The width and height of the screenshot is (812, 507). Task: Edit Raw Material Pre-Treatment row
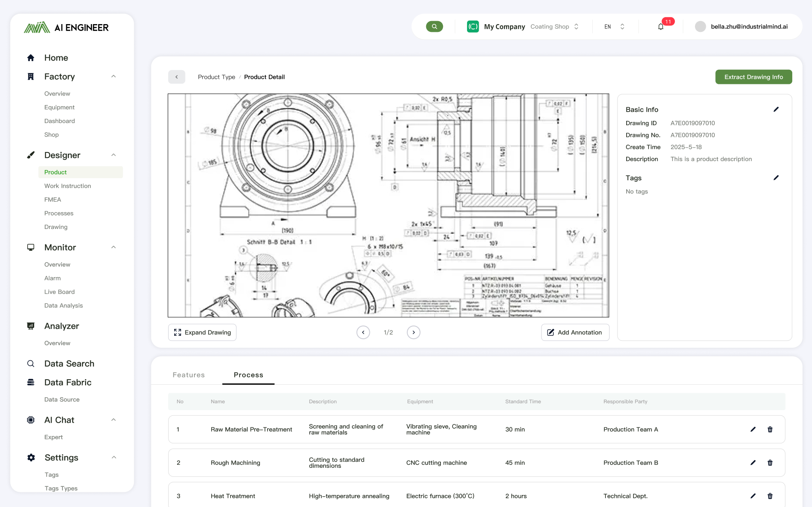click(x=753, y=430)
